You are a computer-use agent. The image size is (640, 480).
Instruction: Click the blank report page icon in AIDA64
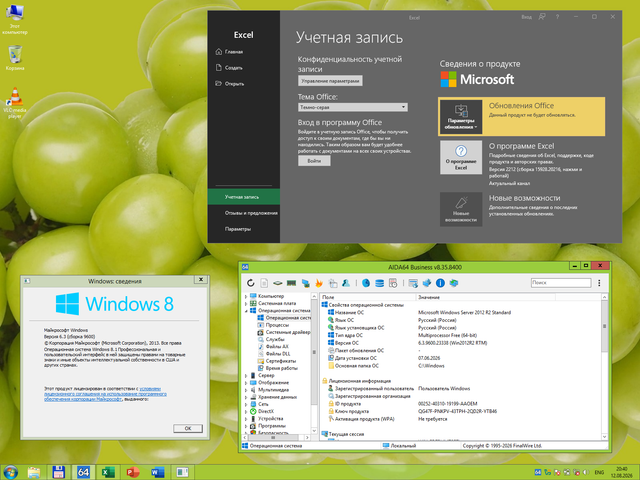264,283
